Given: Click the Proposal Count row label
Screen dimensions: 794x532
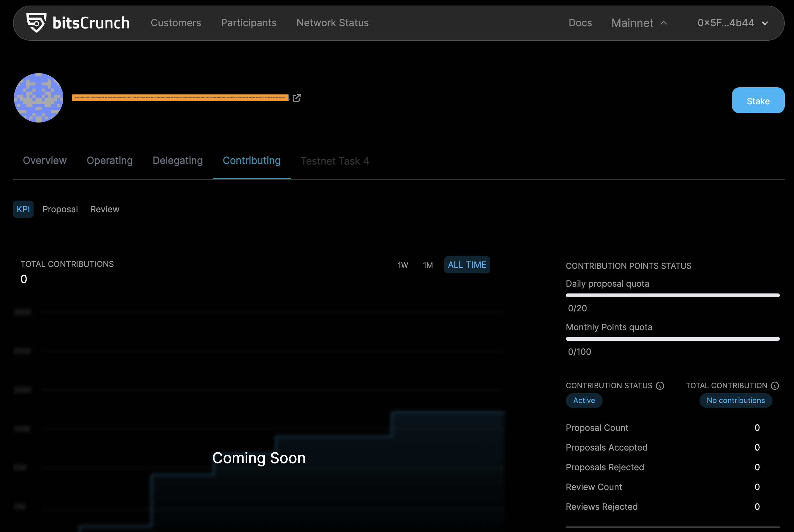Looking at the screenshot, I should 597,428.
